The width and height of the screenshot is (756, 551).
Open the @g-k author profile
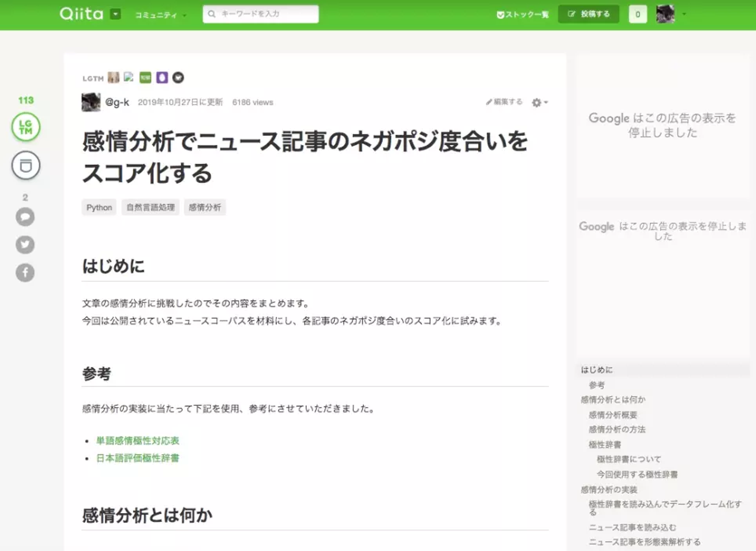(117, 102)
